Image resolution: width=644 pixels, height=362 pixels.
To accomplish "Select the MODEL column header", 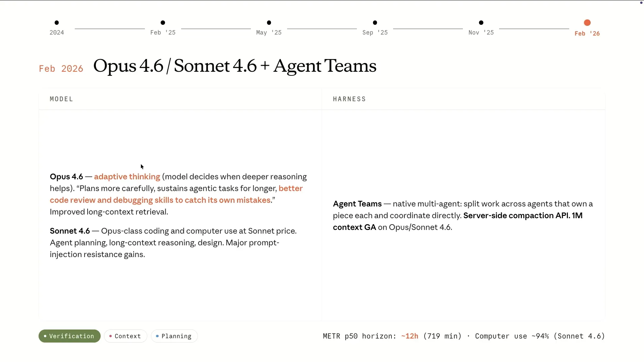I will coord(61,99).
